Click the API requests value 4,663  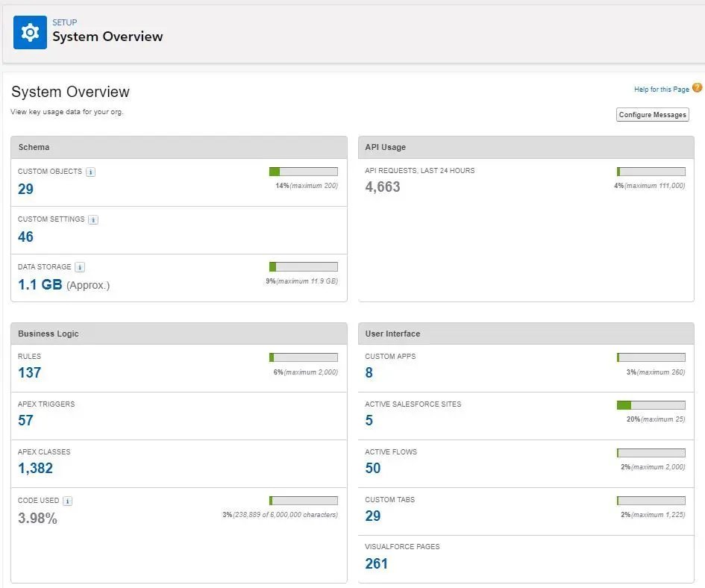383,187
